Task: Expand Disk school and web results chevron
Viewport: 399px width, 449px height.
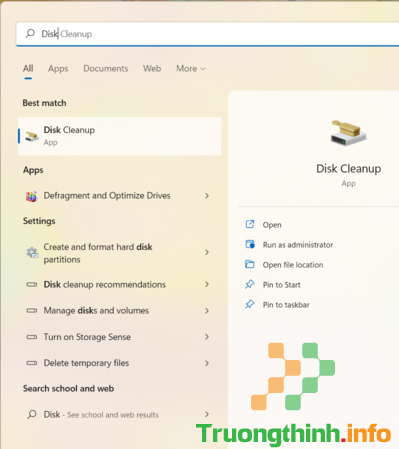Action: pos(207,414)
